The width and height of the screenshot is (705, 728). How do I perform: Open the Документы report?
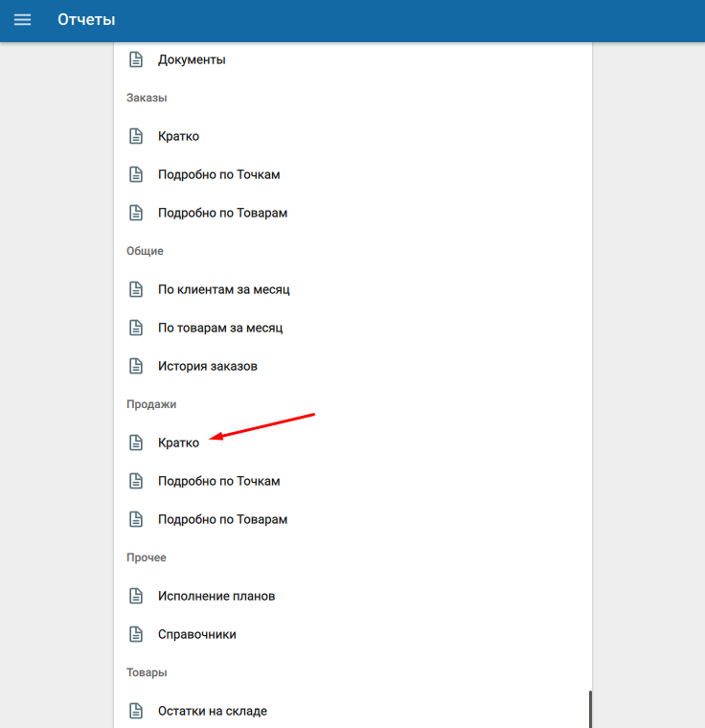click(x=192, y=59)
